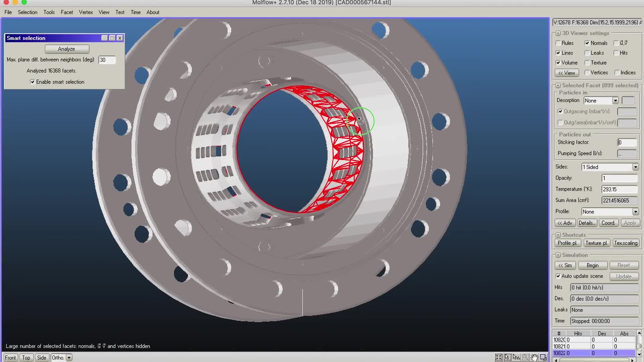Toggle Auto update scene off
The width and height of the screenshot is (644, 362).
(x=558, y=276)
